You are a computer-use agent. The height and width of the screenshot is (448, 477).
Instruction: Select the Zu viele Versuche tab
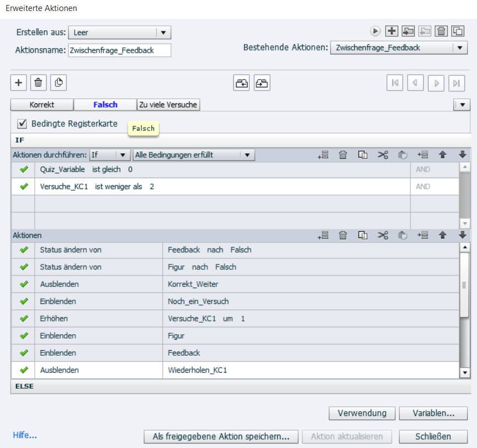tap(168, 104)
